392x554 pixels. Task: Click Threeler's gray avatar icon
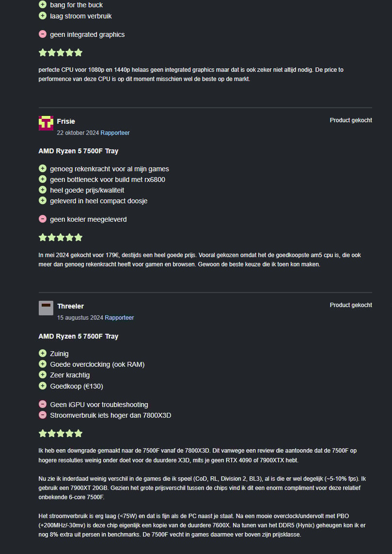(x=46, y=308)
